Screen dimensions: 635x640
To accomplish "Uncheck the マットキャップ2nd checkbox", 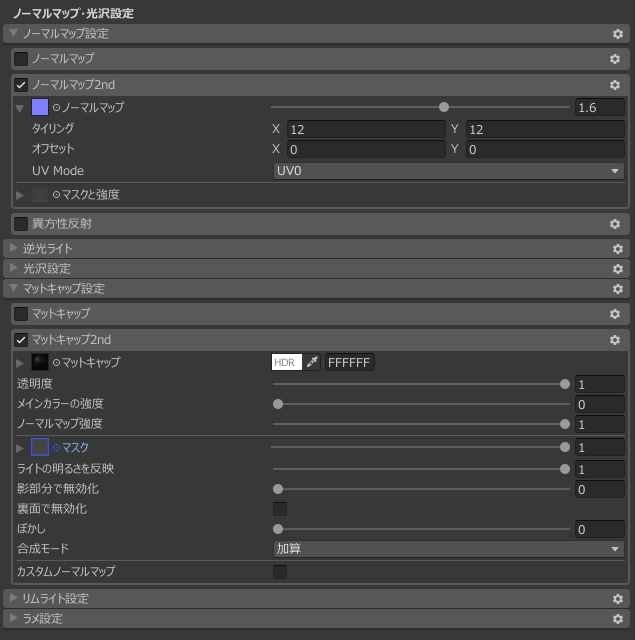I will click(x=21, y=340).
